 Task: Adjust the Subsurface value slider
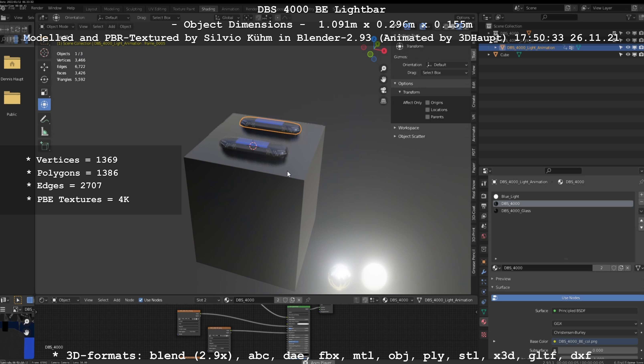tap(598, 350)
